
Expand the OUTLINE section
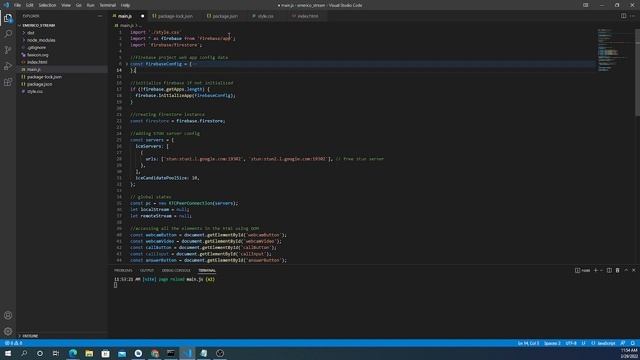(29, 336)
